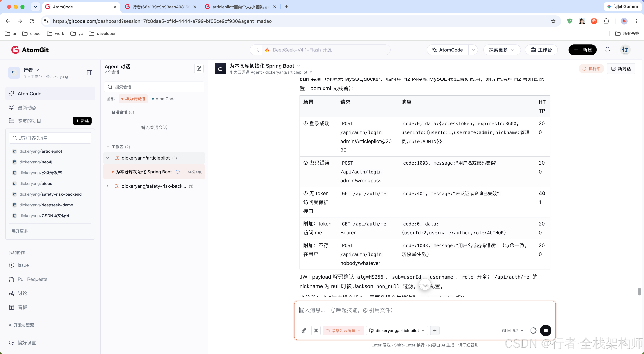Click the attach file paperclip icon
This screenshot has width=644, height=354.
[304, 331]
